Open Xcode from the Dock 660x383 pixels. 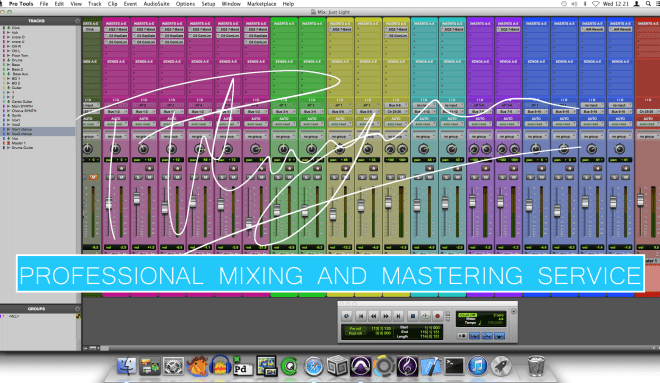point(431,366)
